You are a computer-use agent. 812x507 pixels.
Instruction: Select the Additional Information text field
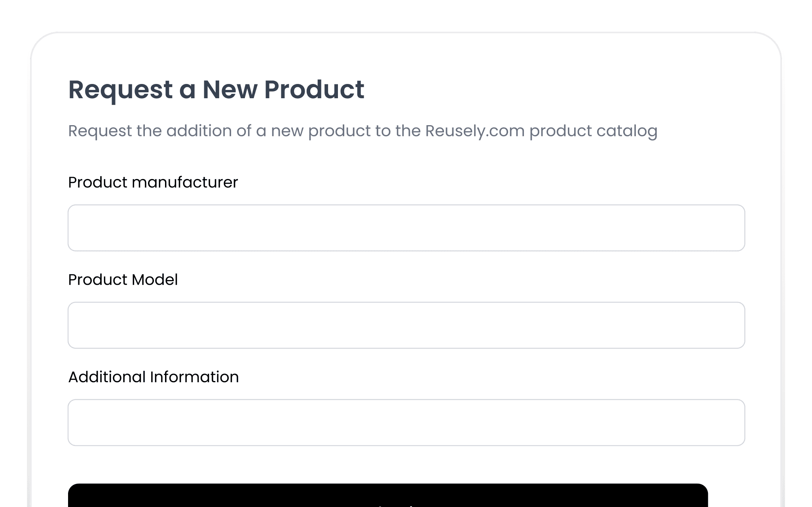pos(406,423)
